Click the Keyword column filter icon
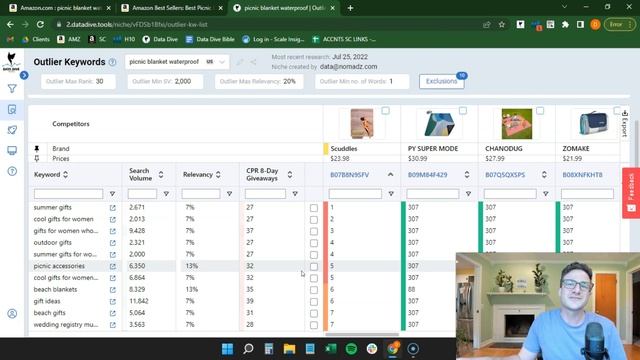 click(112, 194)
